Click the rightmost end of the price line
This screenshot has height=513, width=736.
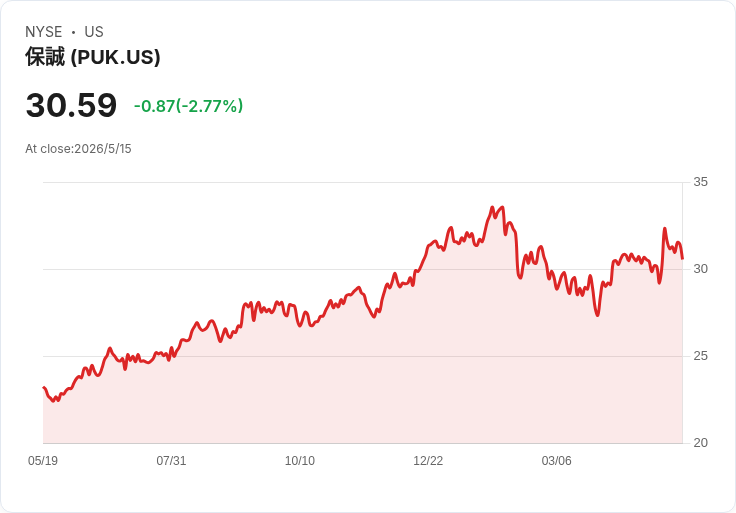[x=682, y=258]
